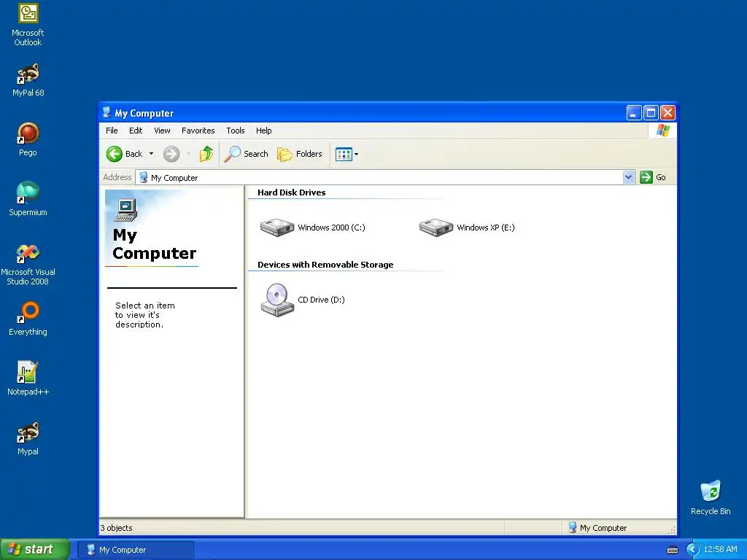Screen dimensions: 747x560
Task: Click the My Computer taskbar button
Action: [x=136, y=550]
